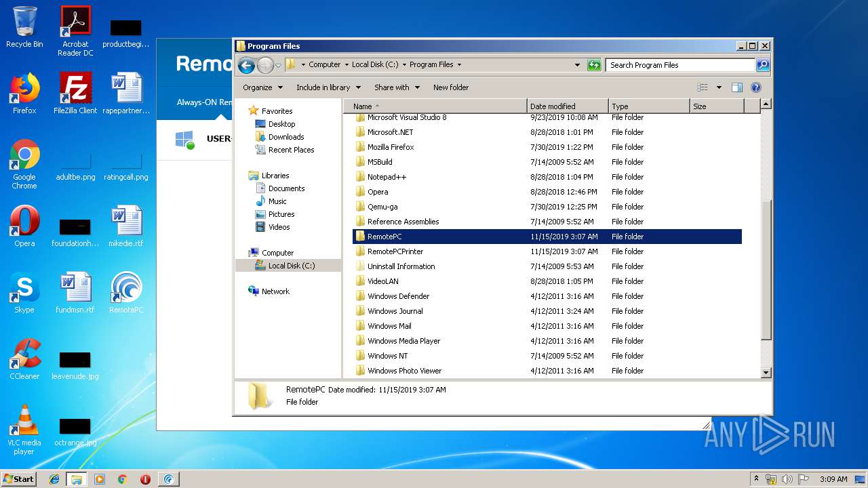Click Internet Explorer taskbar icon
Image resolution: width=868 pixels, height=488 pixels.
point(54,479)
